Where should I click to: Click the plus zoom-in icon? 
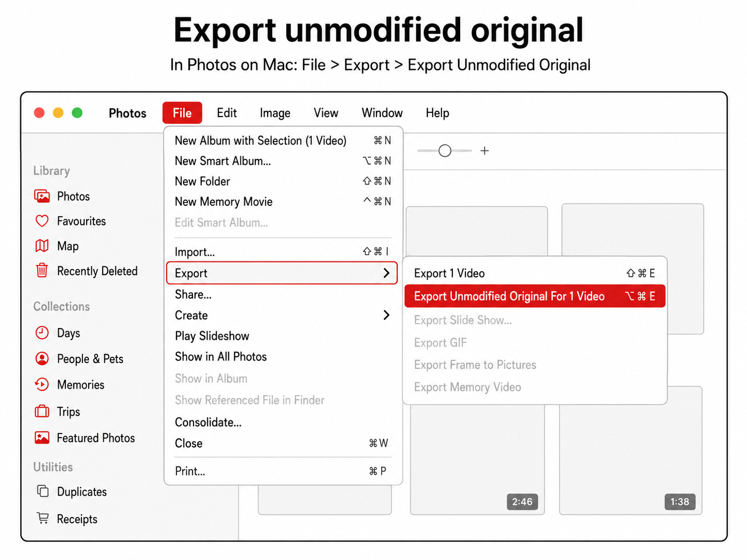pyautogui.click(x=484, y=151)
